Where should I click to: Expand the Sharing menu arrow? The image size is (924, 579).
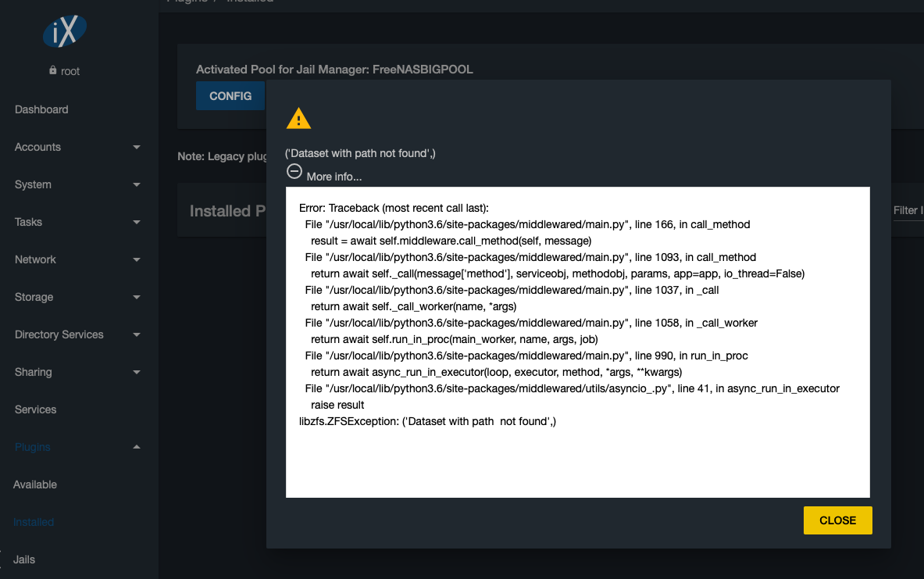[137, 372]
